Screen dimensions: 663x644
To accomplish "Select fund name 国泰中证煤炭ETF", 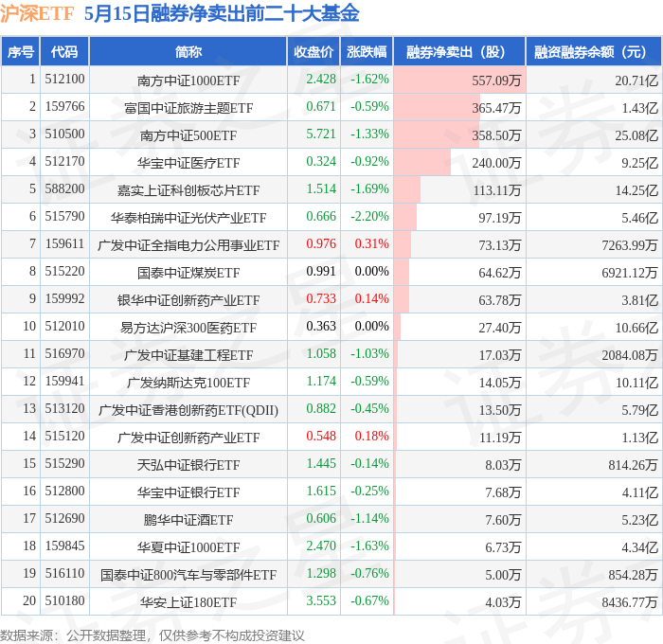I will point(188,273).
